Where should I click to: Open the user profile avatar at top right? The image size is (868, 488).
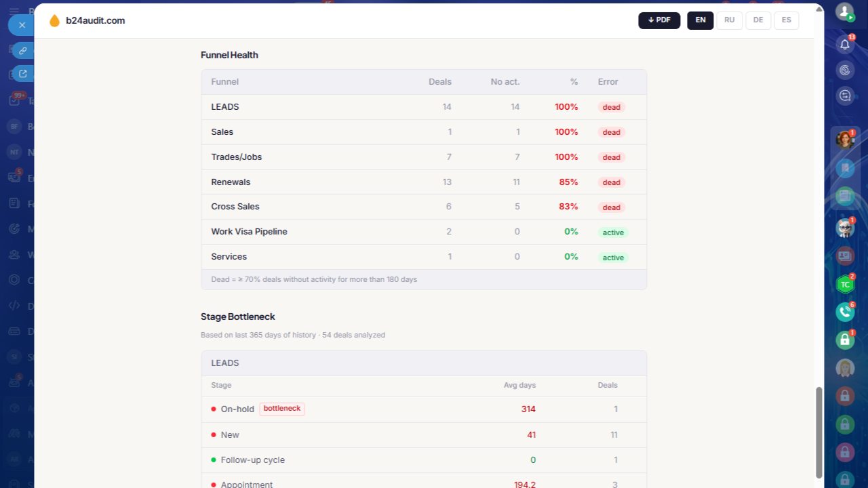click(x=845, y=12)
